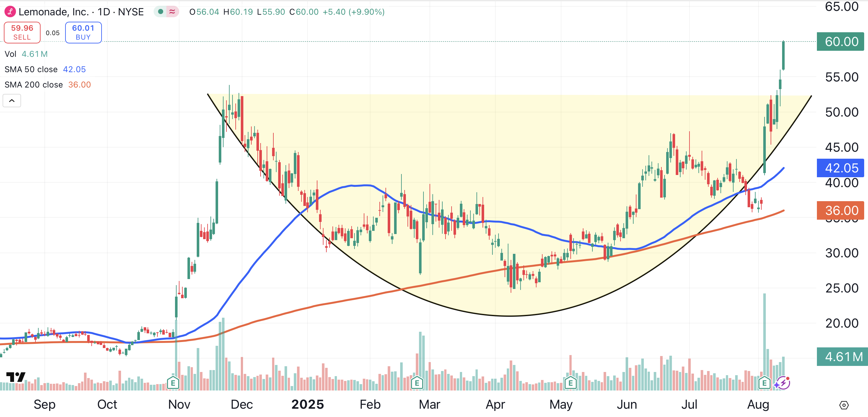Click the green market-open status dot
This screenshot has width=868, height=417.
tap(161, 12)
